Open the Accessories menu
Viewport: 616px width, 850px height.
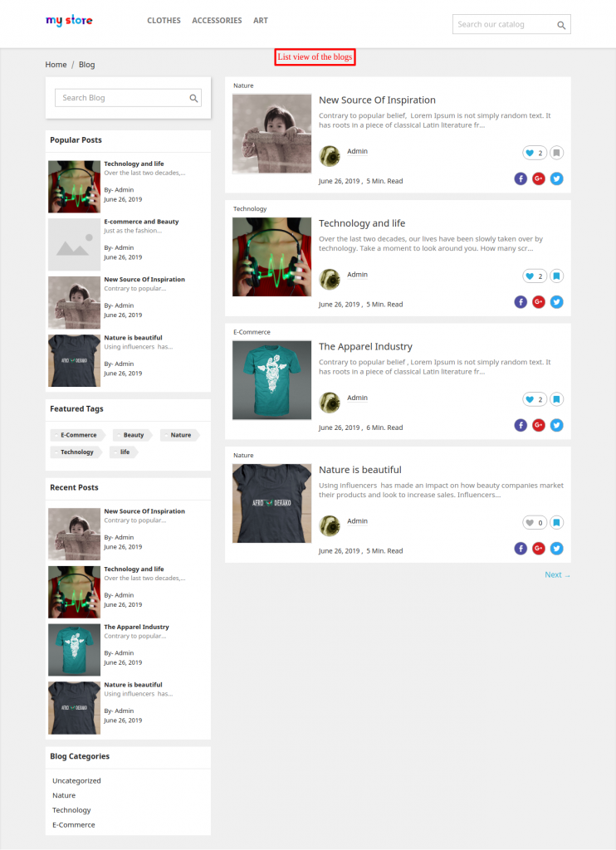click(x=217, y=21)
